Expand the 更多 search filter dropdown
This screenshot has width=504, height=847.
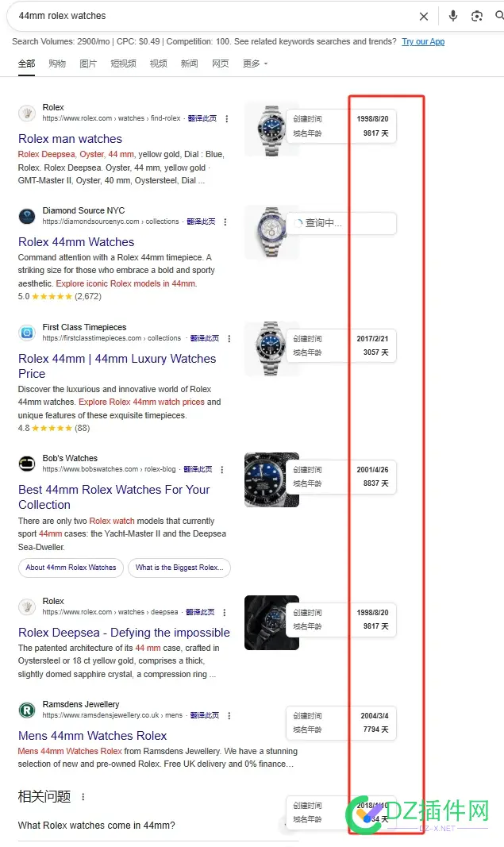click(255, 64)
